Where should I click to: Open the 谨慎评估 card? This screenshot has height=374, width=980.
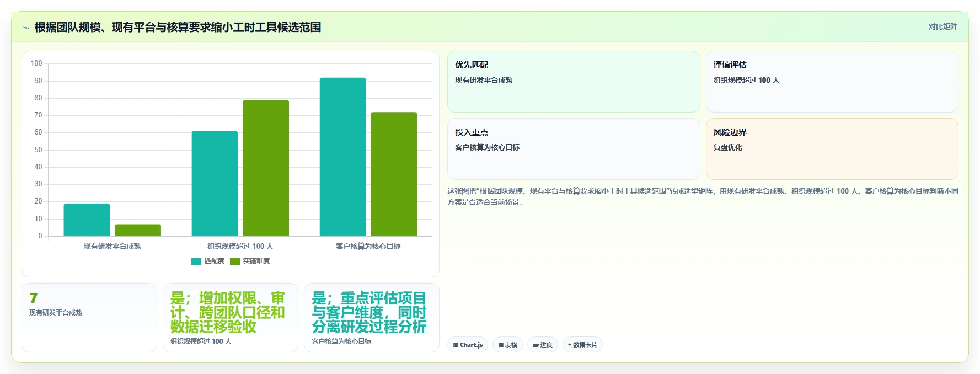pyautogui.click(x=832, y=82)
